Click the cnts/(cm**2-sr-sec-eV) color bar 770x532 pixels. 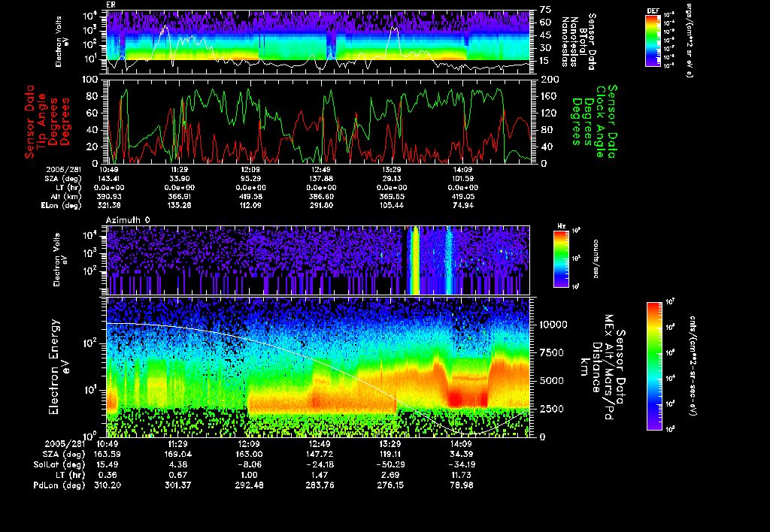point(654,366)
